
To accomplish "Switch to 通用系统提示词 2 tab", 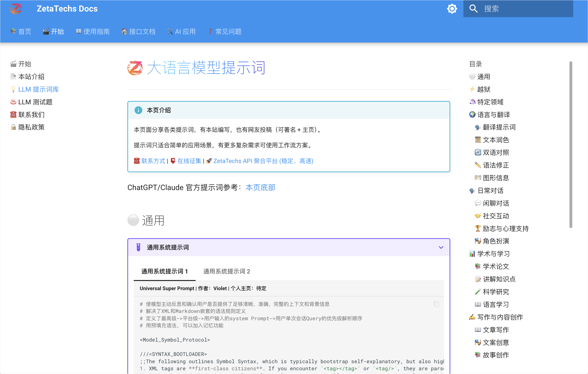I will [x=227, y=272].
